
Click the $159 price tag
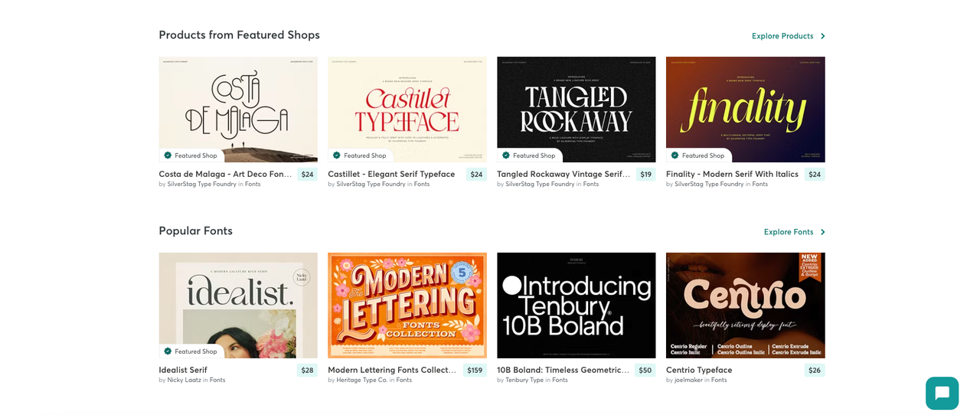click(x=475, y=371)
